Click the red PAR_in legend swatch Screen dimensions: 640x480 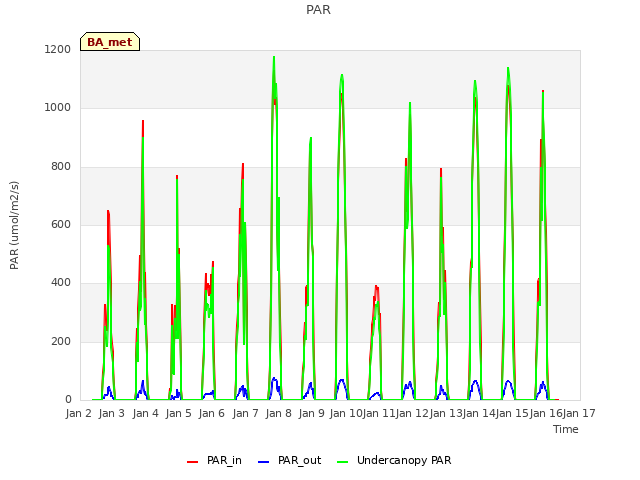[192, 462]
